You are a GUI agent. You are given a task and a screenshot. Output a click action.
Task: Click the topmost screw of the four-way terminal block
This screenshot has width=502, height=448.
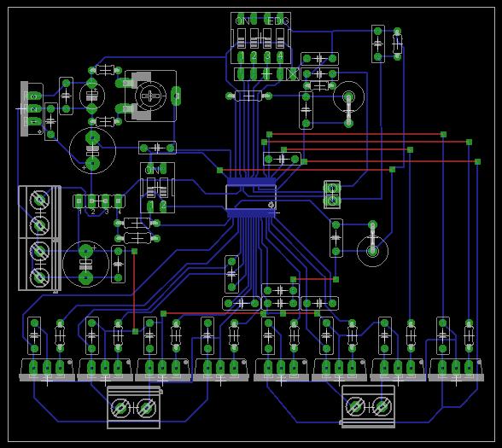pyautogui.click(x=39, y=200)
